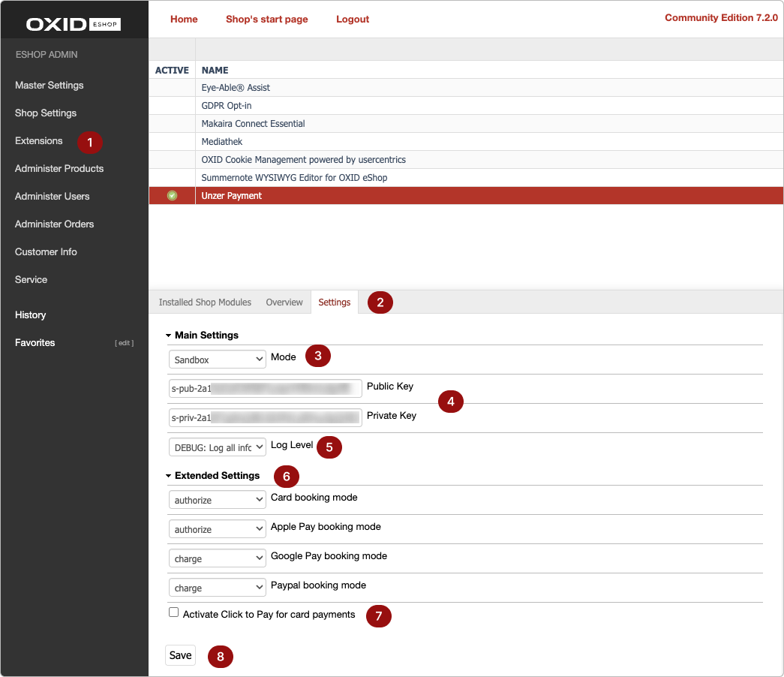Click the Public Key input field

click(265, 388)
